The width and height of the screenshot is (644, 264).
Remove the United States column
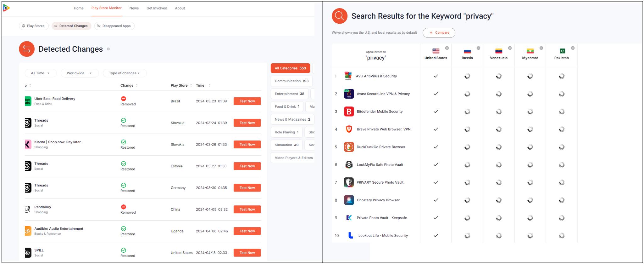[447, 48]
